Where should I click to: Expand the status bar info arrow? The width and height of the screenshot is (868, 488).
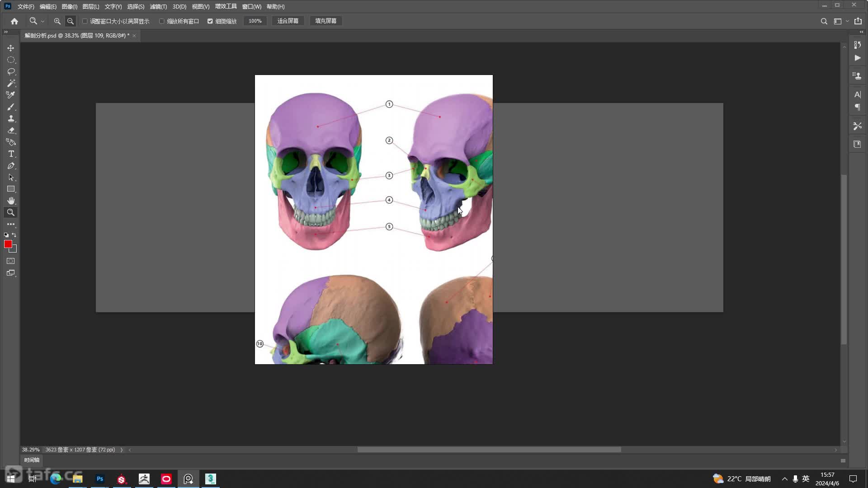(x=122, y=450)
